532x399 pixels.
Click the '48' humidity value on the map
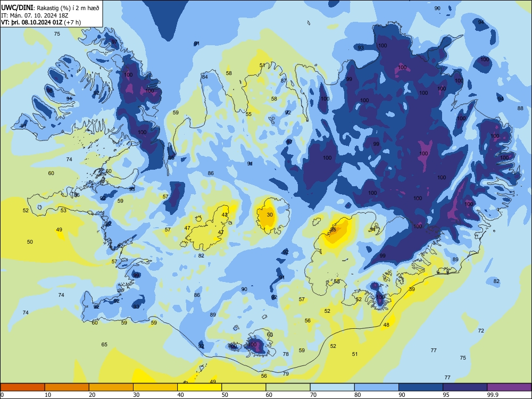pos(386,325)
